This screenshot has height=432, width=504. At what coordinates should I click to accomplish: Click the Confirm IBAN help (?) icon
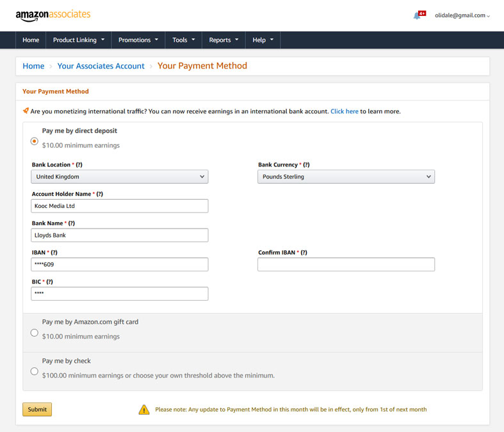[x=304, y=253]
